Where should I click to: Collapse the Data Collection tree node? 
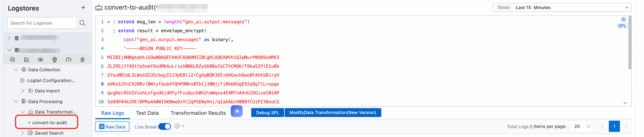(x=16, y=70)
